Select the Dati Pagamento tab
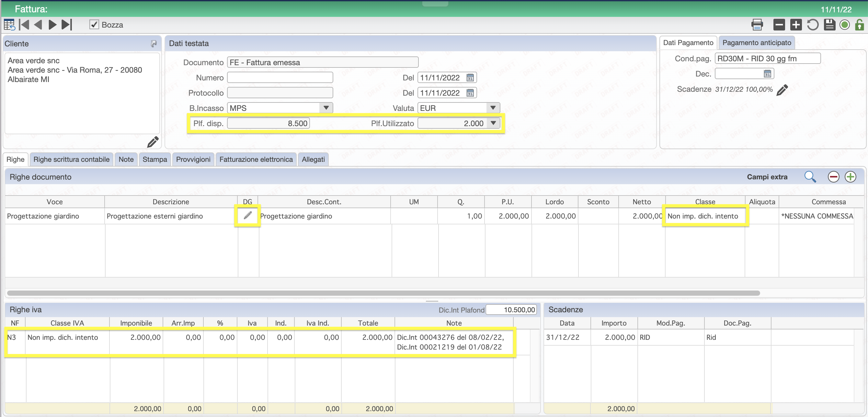 click(x=688, y=42)
